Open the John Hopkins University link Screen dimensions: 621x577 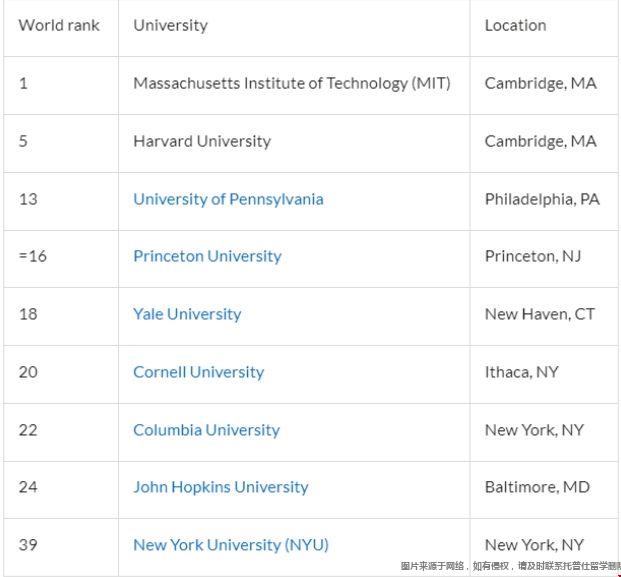tap(221, 487)
